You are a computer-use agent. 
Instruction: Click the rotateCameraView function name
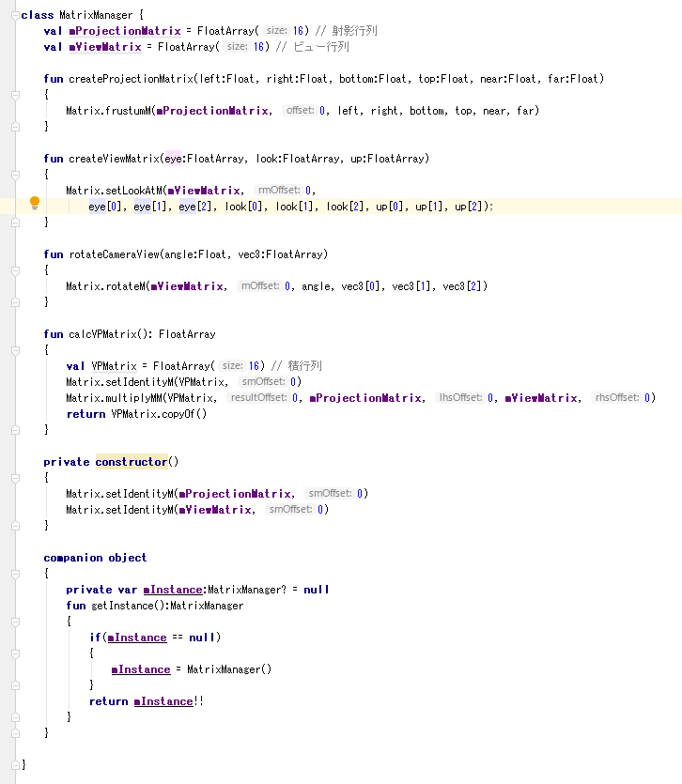pyautogui.click(x=115, y=254)
